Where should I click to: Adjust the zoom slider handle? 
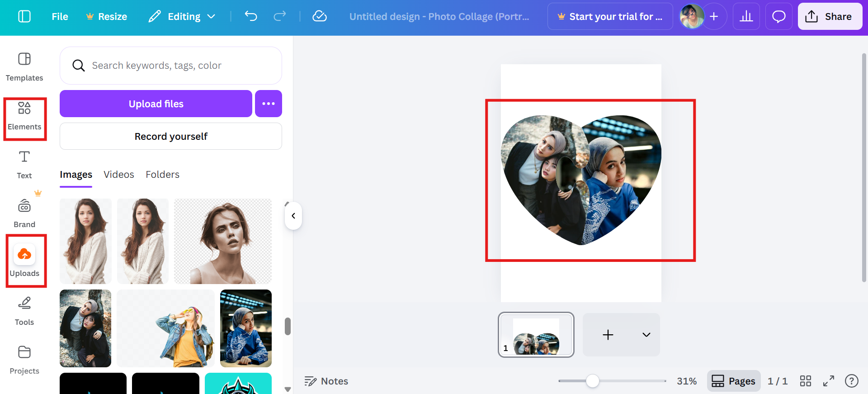593,381
